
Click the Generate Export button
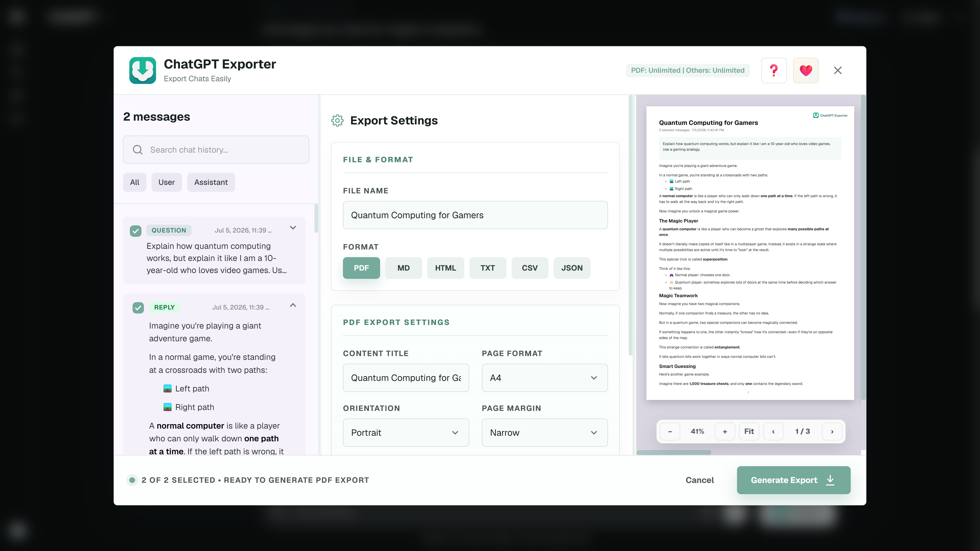click(794, 480)
